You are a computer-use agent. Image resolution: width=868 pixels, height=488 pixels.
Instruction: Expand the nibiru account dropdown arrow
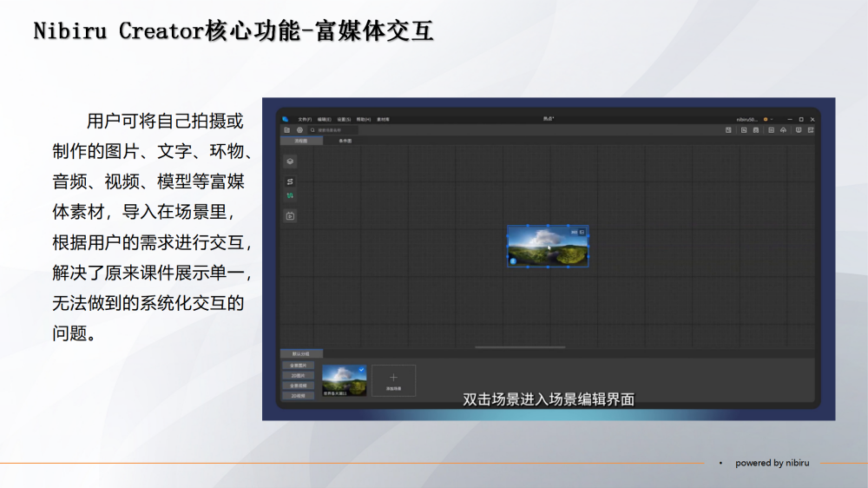772,119
